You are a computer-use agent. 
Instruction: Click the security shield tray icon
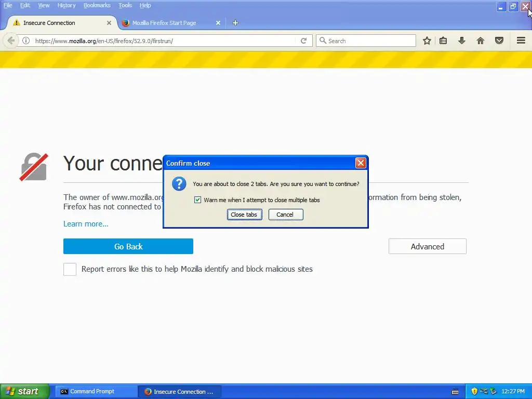474,391
